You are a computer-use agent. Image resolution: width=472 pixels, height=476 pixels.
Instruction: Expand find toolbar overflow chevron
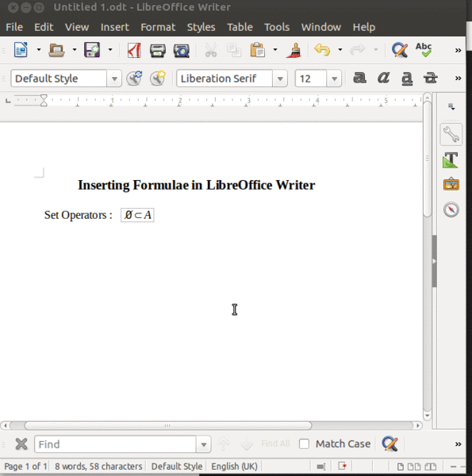[458, 444]
